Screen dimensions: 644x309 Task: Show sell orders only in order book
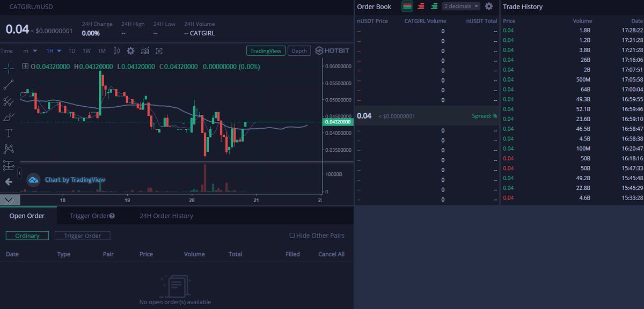[x=421, y=6]
